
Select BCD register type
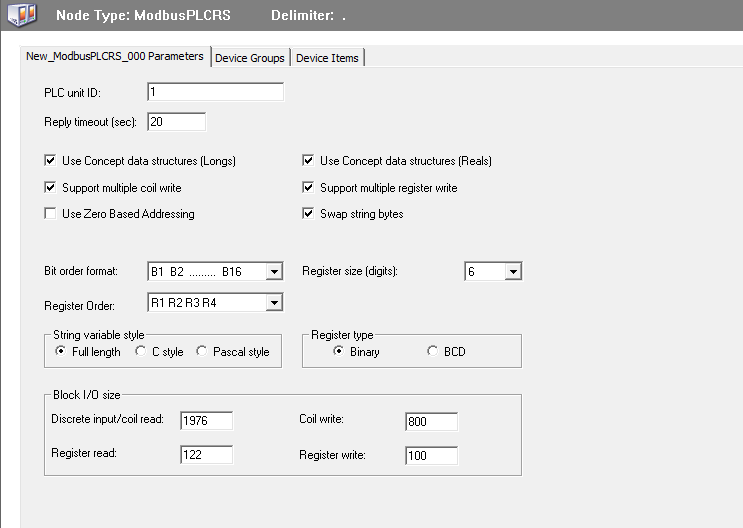click(432, 352)
